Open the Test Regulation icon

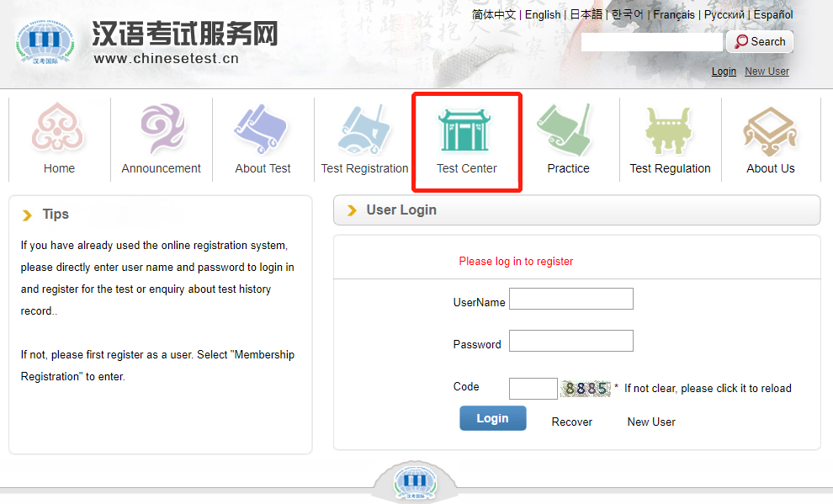click(670, 129)
